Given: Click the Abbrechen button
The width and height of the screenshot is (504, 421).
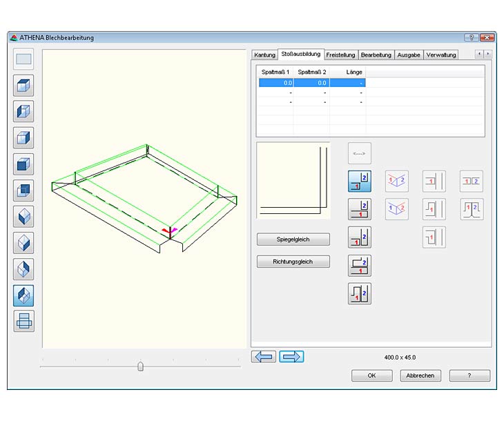Looking at the screenshot, I should (420, 375).
